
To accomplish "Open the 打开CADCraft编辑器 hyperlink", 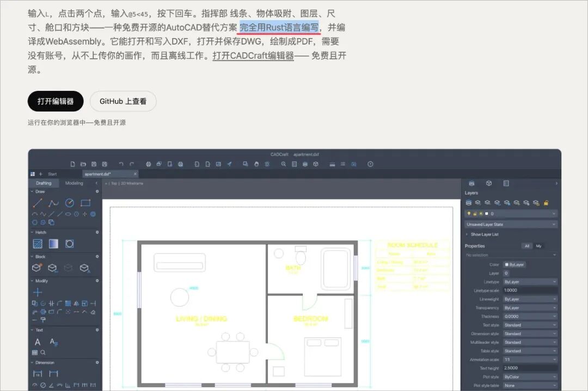I will [253, 56].
